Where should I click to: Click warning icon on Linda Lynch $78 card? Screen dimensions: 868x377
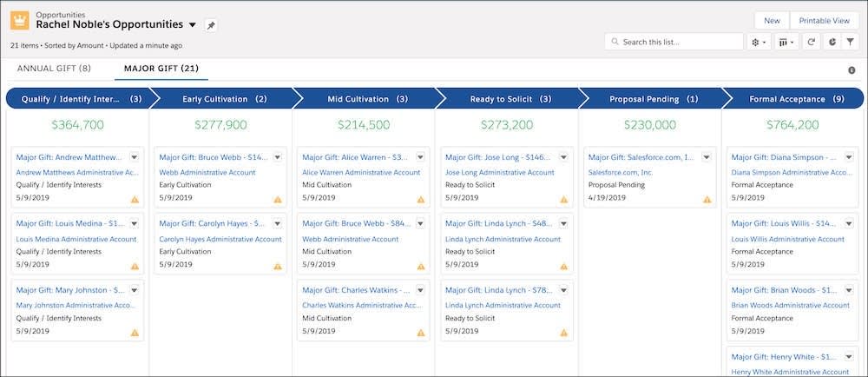[563, 333]
